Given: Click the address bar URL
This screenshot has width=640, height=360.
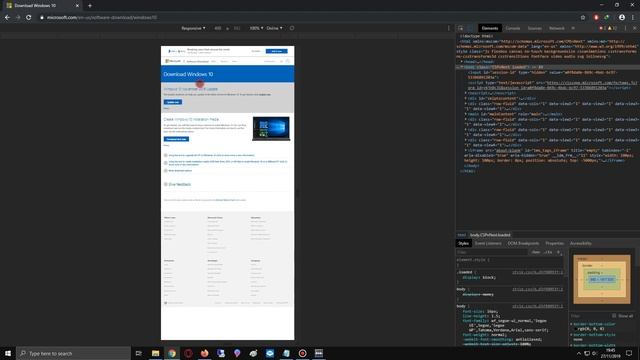Looking at the screenshot, I should click(x=102, y=18).
